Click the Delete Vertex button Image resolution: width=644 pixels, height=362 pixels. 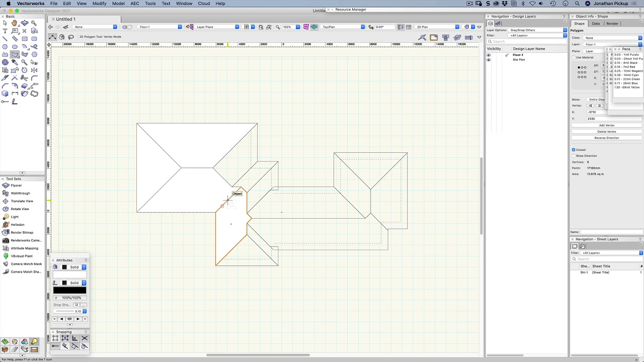point(607,132)
